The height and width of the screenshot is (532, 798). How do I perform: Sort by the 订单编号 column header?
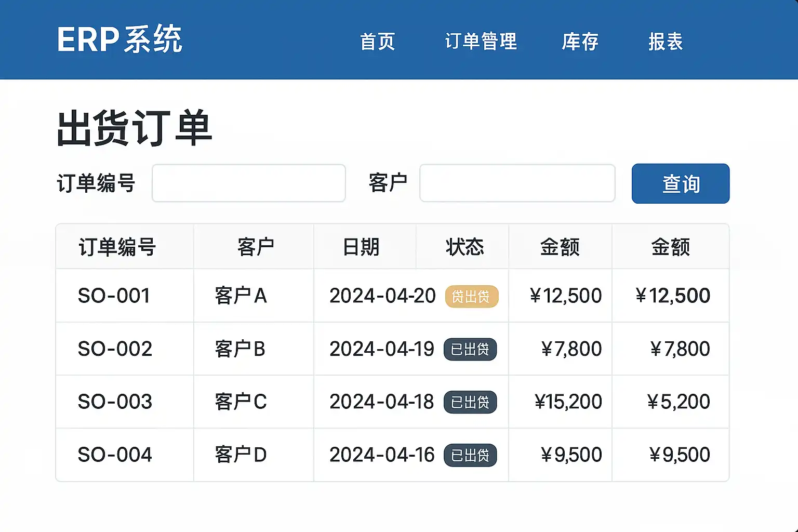[x=117, y=247]
